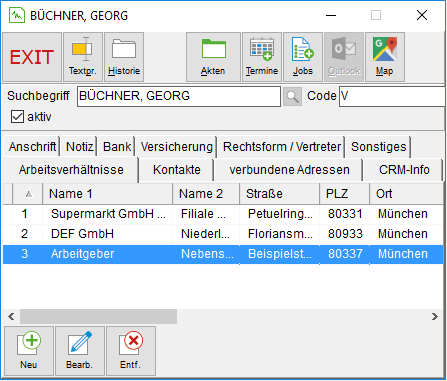Click the horizontal scrollbar right arrow
Screen dimensions: 447x381
click(435, 316)
